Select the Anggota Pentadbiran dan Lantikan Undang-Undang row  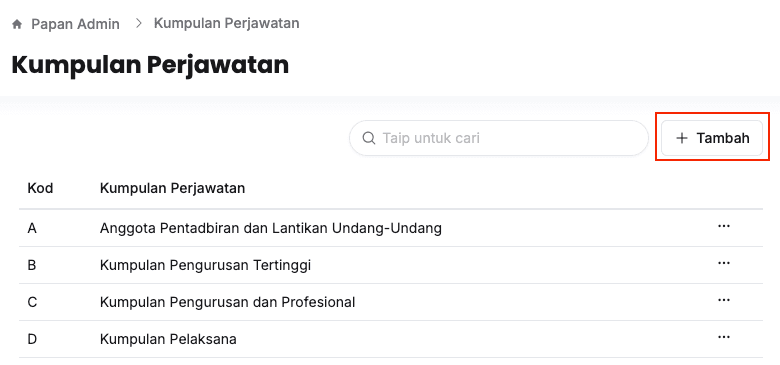coord(390,228)
